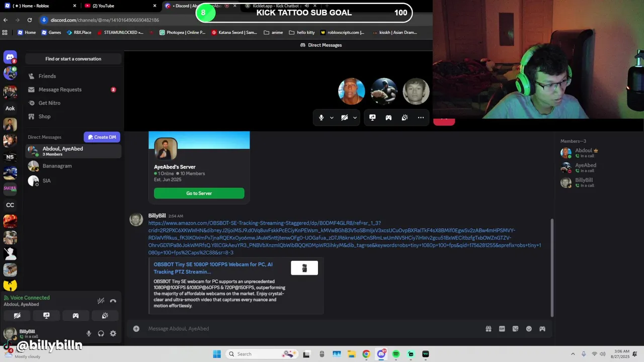Image resolution: width=644 pixels, height=362 pixels.
Task: Deafen with the headphones icon
Action: 101,333
